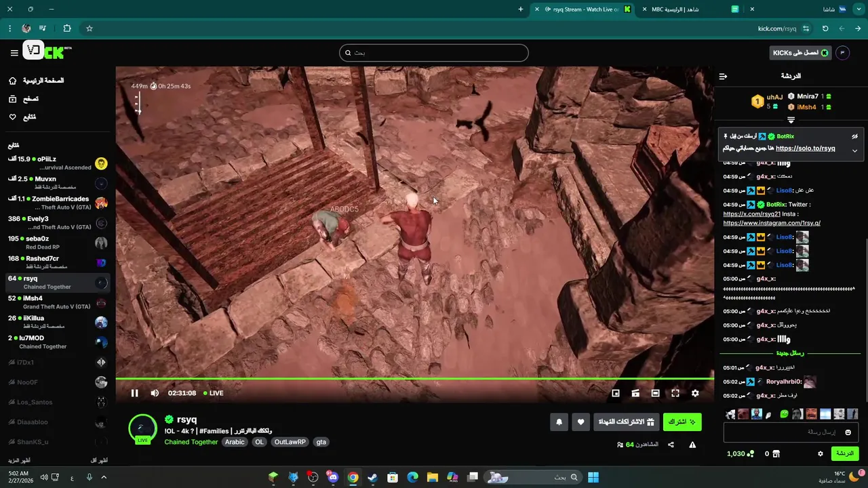Image resolution: width=868 pixels, height=488 pixels.
Task: Collapse the chat panel arrow icon
Action: (x=723, y=76)
